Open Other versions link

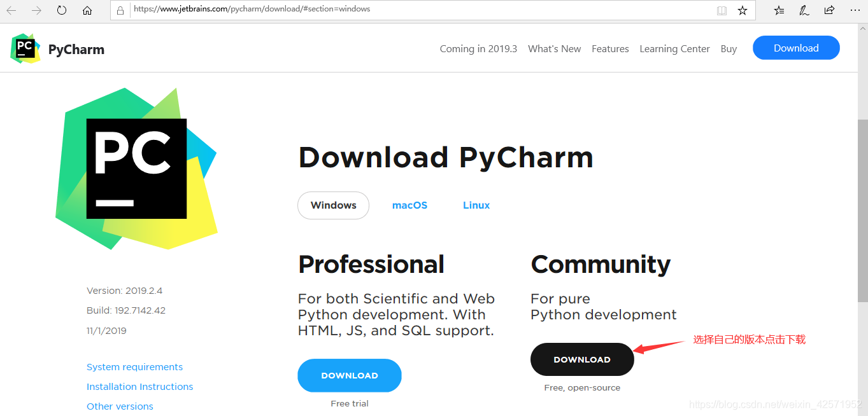tap(120, 406)
